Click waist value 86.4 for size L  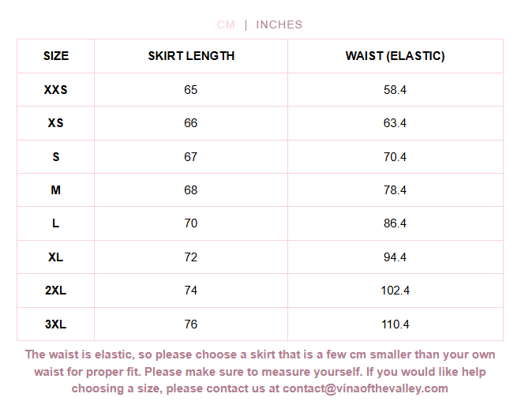395,223
